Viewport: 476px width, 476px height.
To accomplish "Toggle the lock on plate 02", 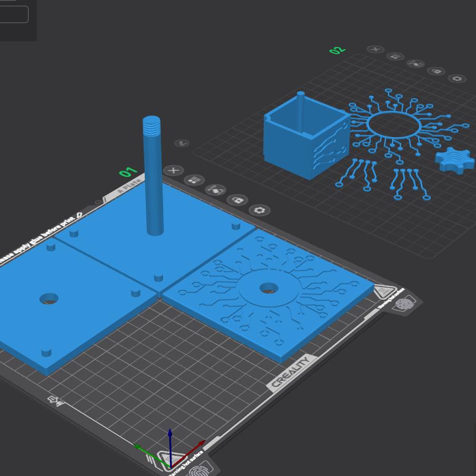I will pyautogui.click(x=436, y=71).
